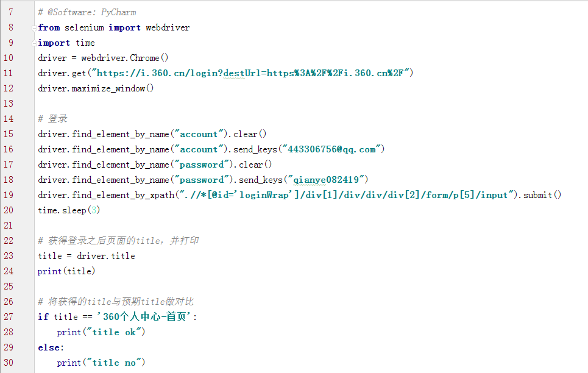Click line number 25 in the gutter
Image resolution: width=588 pixels, height=373 pixels.
click(9, 286)
